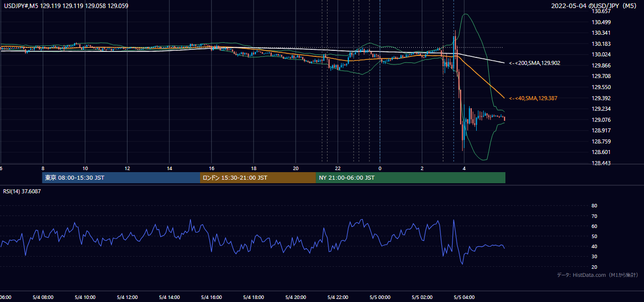Click the 5/5 02:00 time axis label
This screenshot has height=302, width=644.
pos(422,297)
